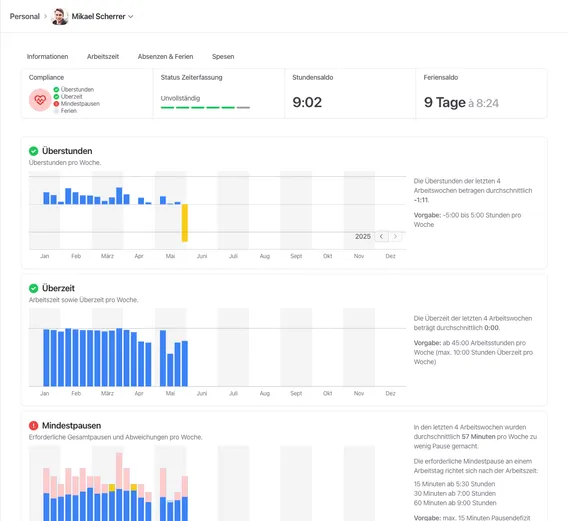
Task: Click the Feriensaldo value 9 Tage
Action: coord(445,103)
